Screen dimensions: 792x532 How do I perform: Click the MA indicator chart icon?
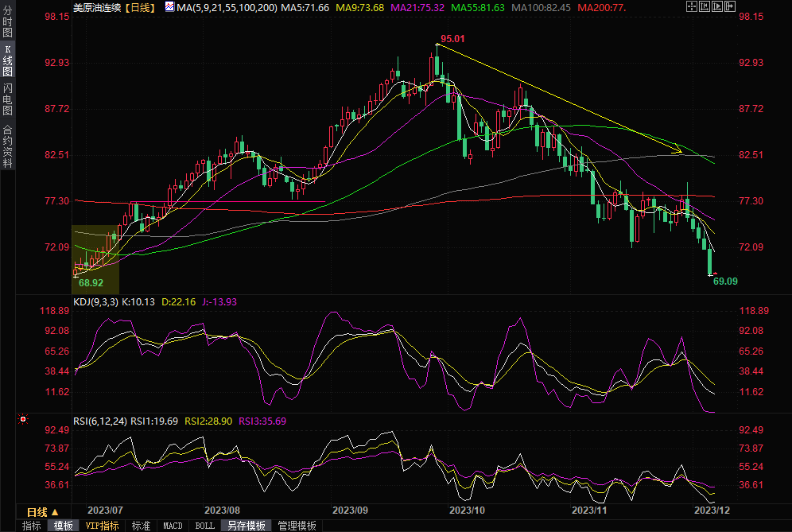pyautogui.click(x=169, y=7)
